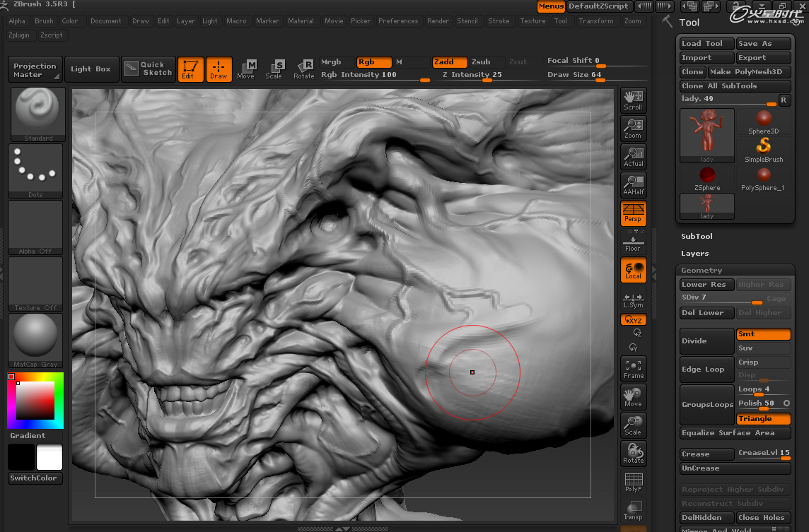
Task: Select the black secondary color swatch
Action: click(21, 457)
